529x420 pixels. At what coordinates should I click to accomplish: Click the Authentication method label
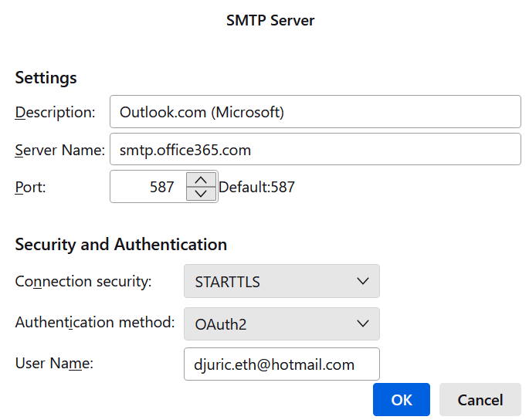[95, 323]
